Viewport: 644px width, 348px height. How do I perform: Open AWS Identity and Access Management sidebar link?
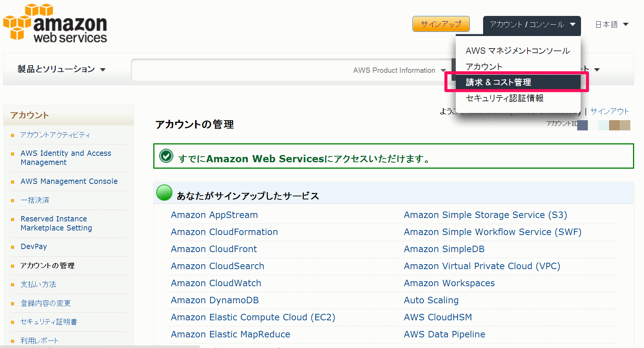click(x=66, y=158)
